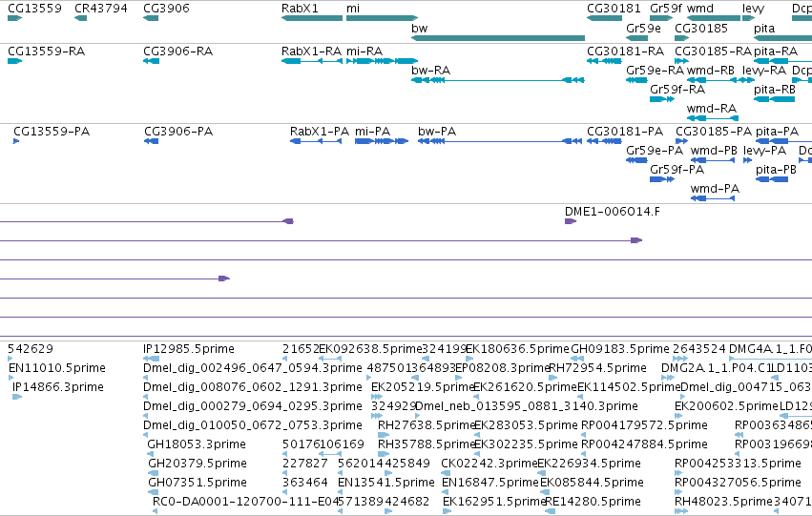Image resolution: width=812 pixels, height=516 pixels.
Task: Select the EN13541.5prime EST label
Action: [x=385, y=483]
